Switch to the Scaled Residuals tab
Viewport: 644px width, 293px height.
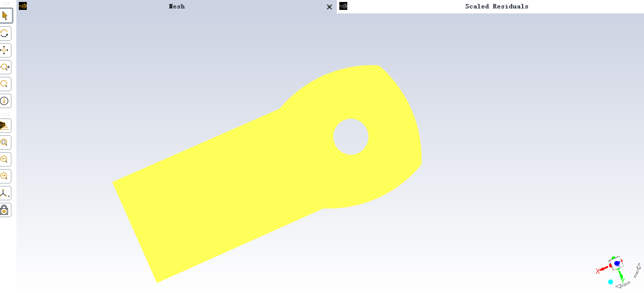496,6
